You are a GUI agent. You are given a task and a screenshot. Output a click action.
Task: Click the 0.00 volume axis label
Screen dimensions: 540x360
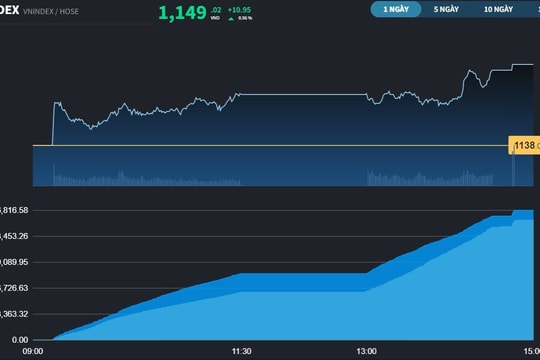tap(20, 340)
